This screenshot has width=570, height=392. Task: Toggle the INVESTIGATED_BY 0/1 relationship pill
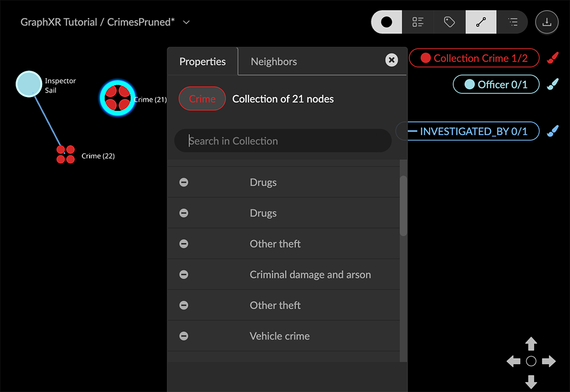tap(473, 131)
